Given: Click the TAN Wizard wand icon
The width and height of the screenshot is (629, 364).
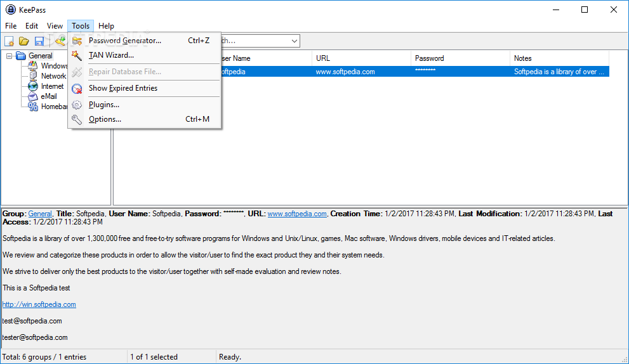Looking at the screenshot, I should coord(77,55).
